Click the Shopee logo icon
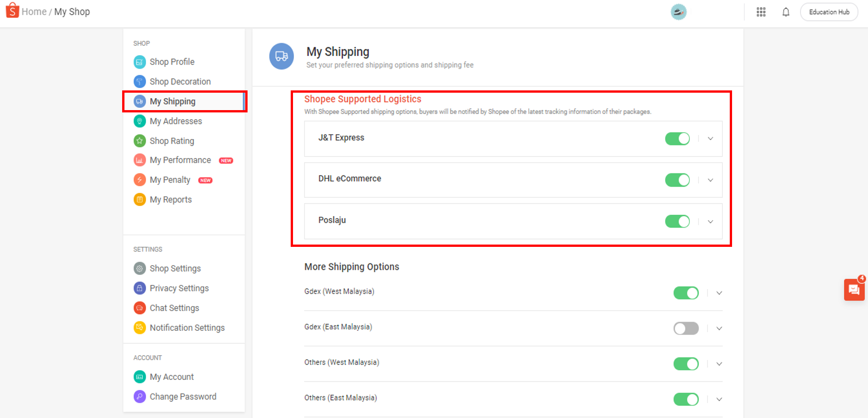 12,11
